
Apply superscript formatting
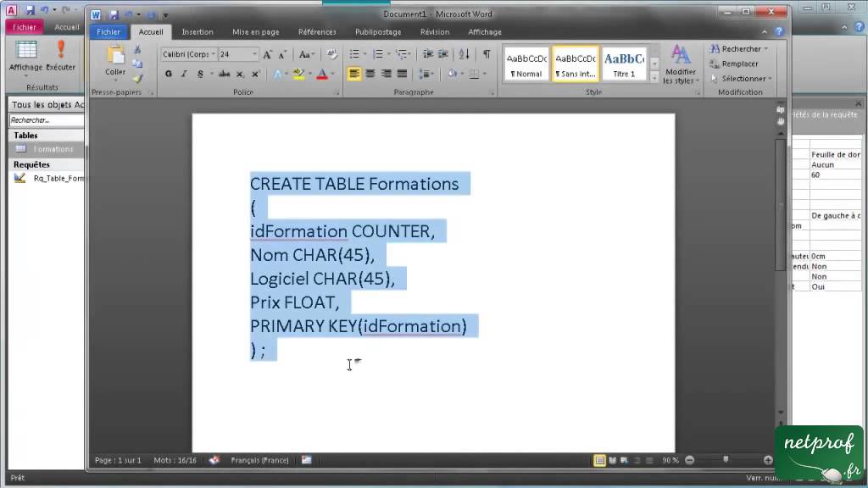[x=255, y=74]
